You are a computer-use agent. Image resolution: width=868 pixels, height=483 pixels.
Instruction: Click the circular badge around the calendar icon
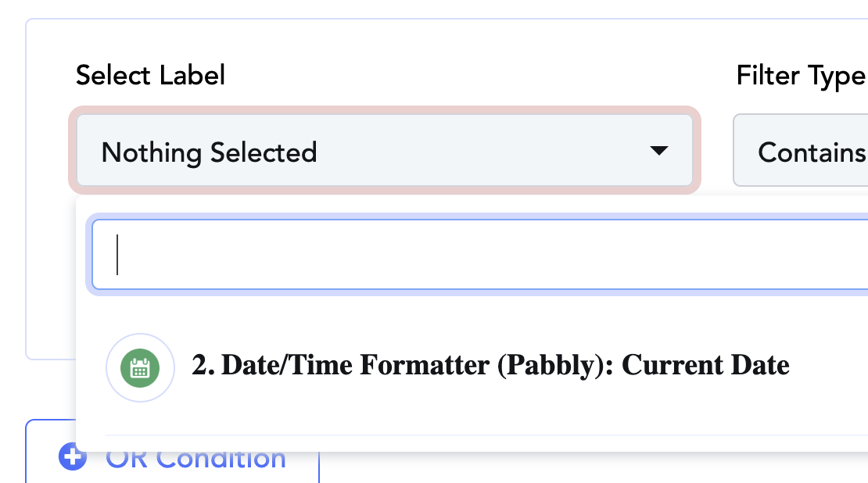(140, 368)
